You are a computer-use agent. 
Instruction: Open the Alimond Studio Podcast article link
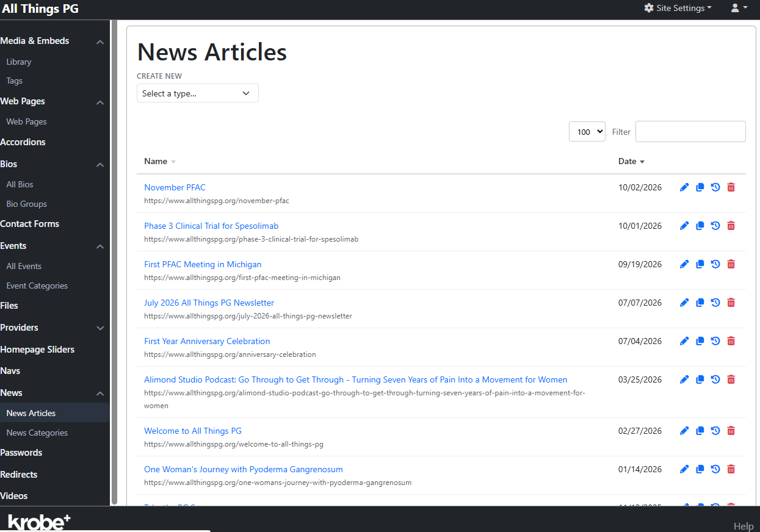[356, 379]
